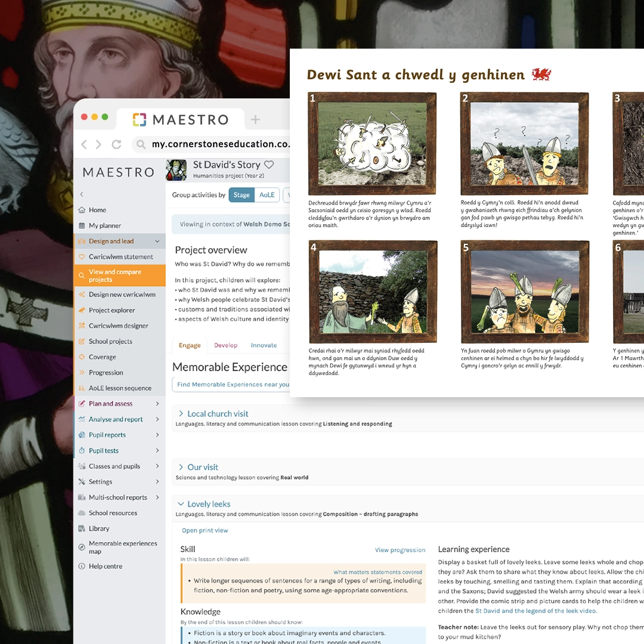Click the Coverage sidebar icon
This screenshot has width=644, height=644.
(x=82, y=357)
